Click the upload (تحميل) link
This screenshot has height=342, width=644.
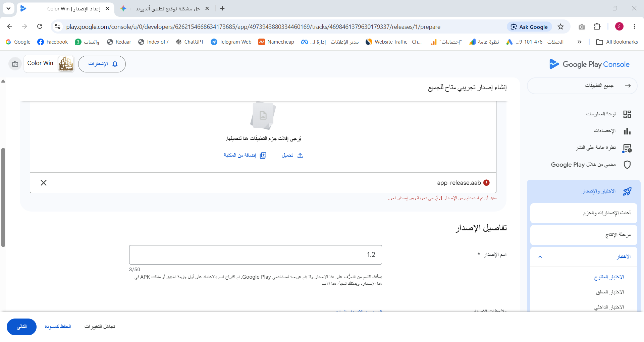click(x=292, y=155)
